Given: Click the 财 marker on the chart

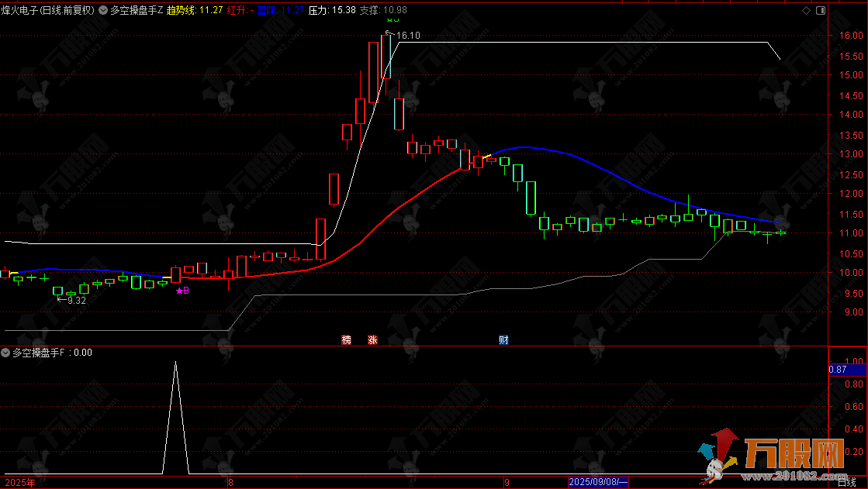Looking at the screenshot, I should [503, 339].
